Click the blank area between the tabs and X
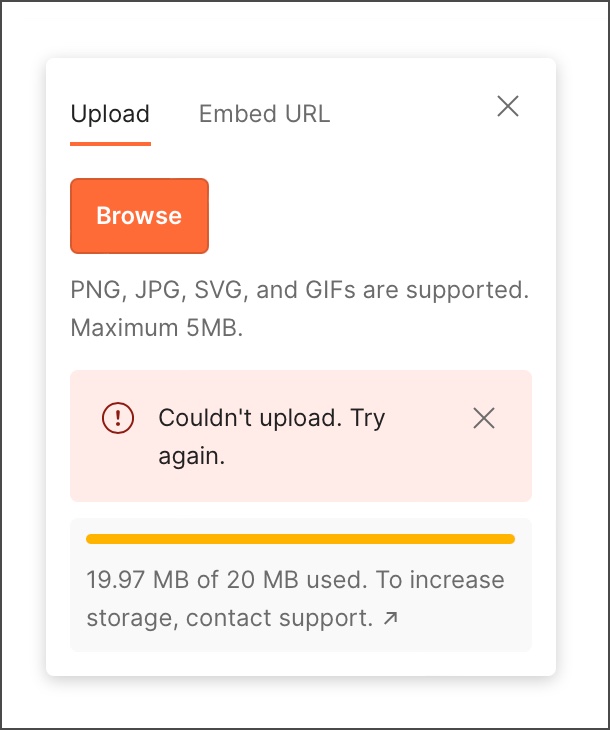Image resolution: width=610 pixels, height=730 pixels. click(x=412, y=114)
